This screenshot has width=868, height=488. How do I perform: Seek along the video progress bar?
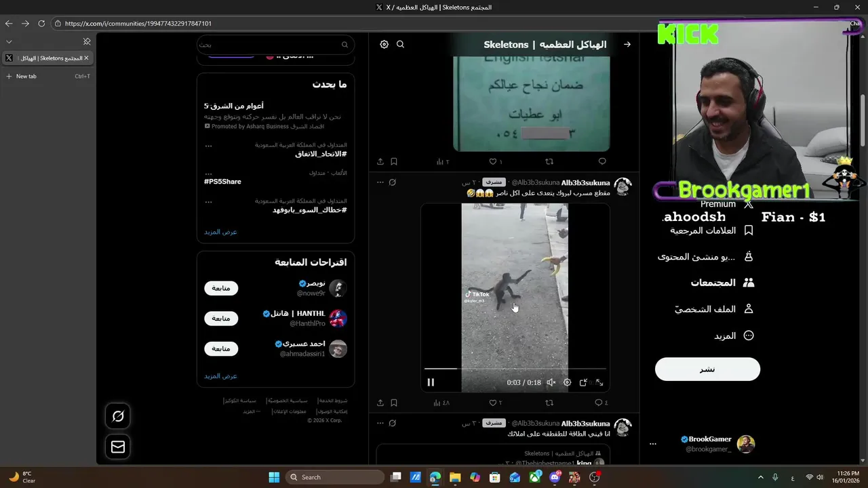tap(515, 369)
